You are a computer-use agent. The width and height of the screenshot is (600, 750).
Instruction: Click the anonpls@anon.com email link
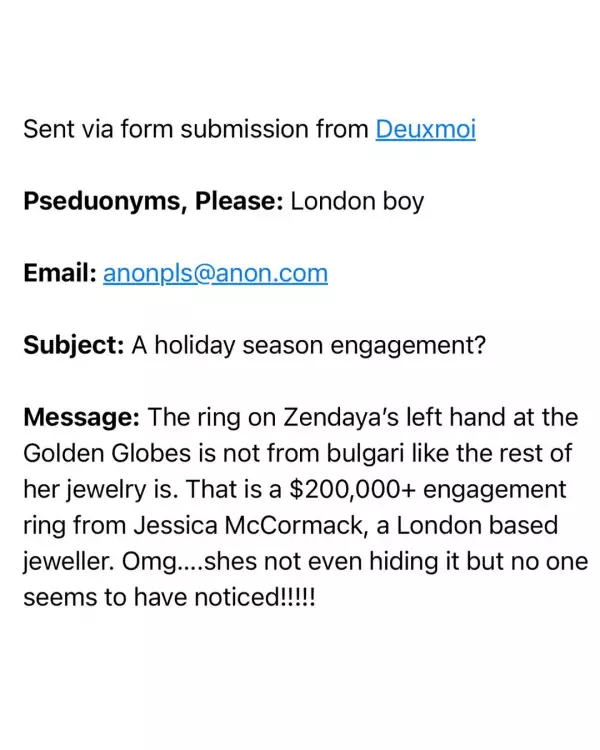(215, 273)
